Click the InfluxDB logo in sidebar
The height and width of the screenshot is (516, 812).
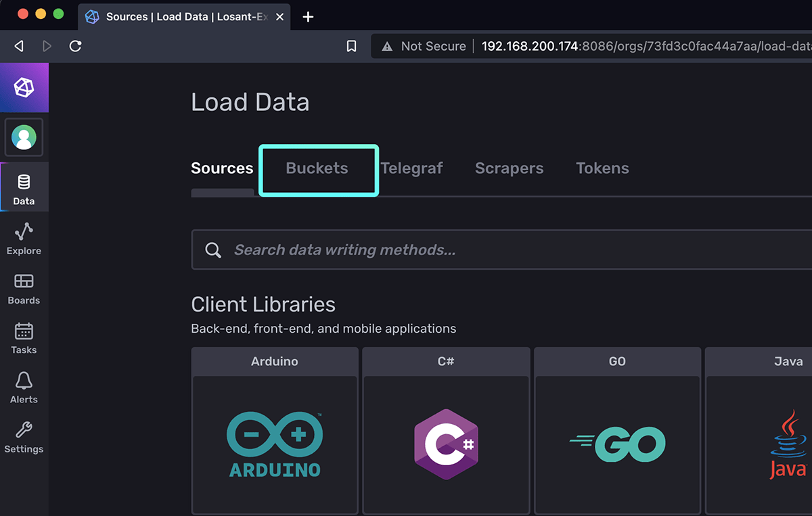pos(24,87)
